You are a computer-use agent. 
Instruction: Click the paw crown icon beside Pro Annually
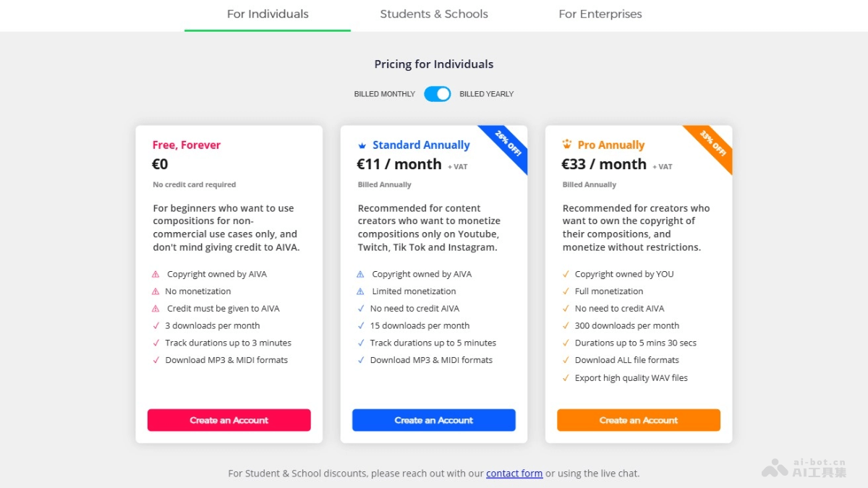(x=567, y=145)
